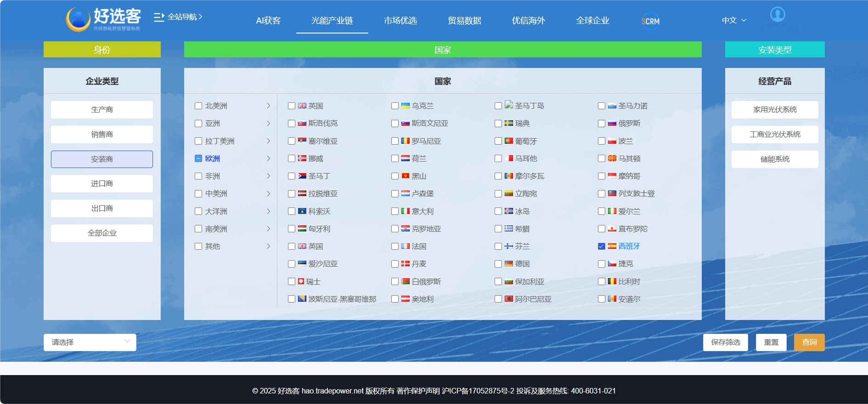The height and width of the screenshot is (404, 868).
Task: Expand the 北美洲 chevron arrow
Action: 268,106
